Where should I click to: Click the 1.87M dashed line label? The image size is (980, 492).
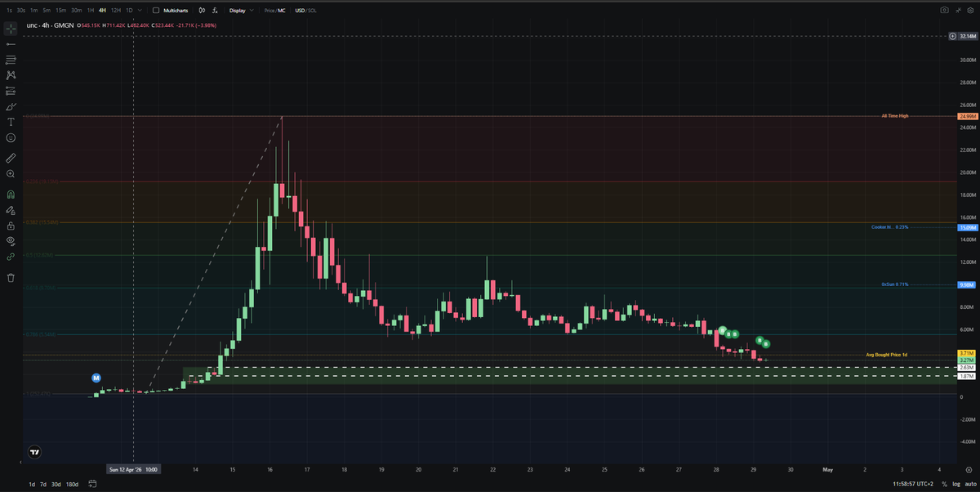965,376
